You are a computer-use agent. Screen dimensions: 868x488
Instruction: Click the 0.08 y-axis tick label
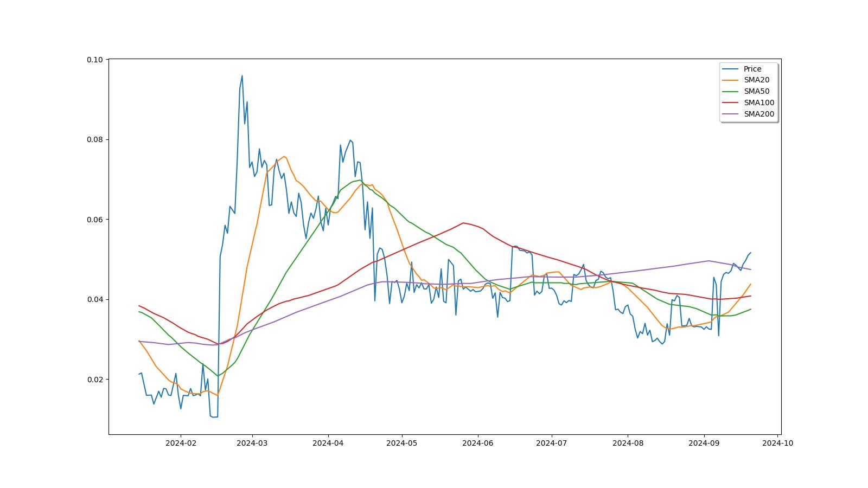(x=95, y=139)
